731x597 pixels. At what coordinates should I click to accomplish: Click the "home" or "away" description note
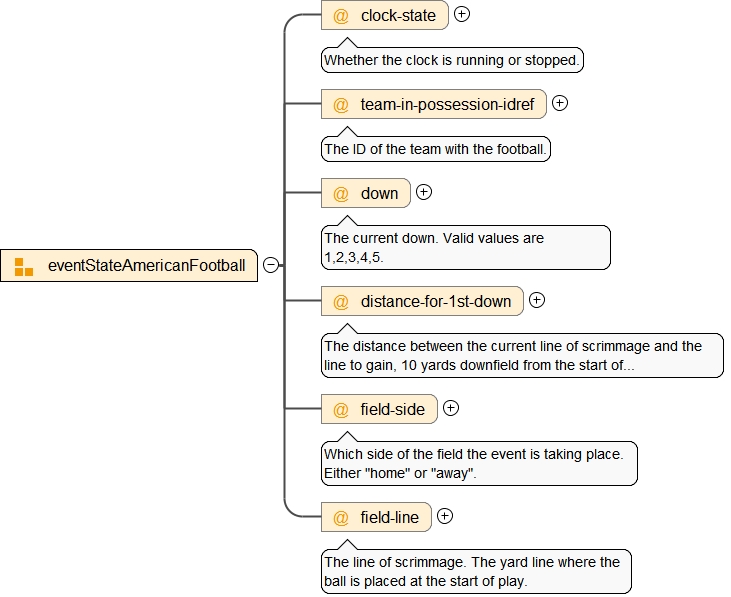tap(479, 463)
